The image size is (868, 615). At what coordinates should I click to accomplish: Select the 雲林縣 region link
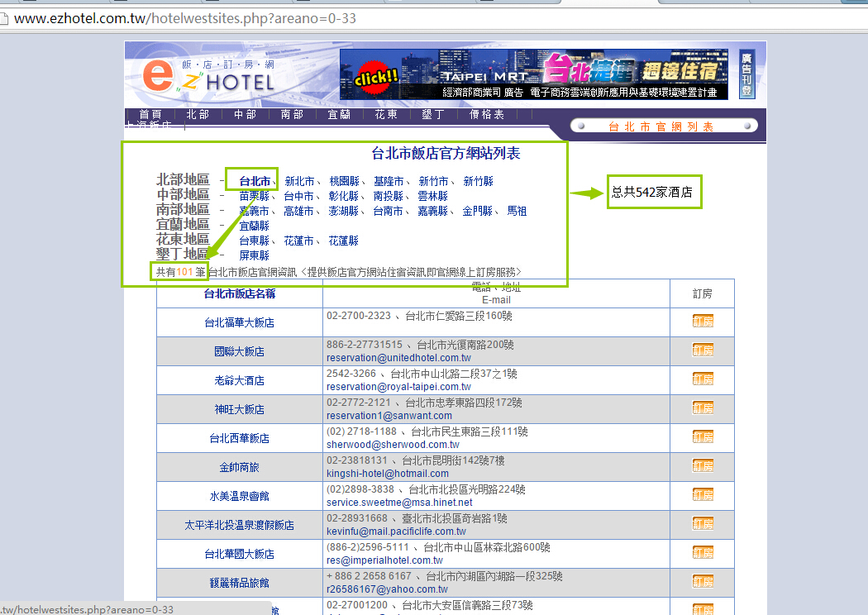click(x=433, y=196)
